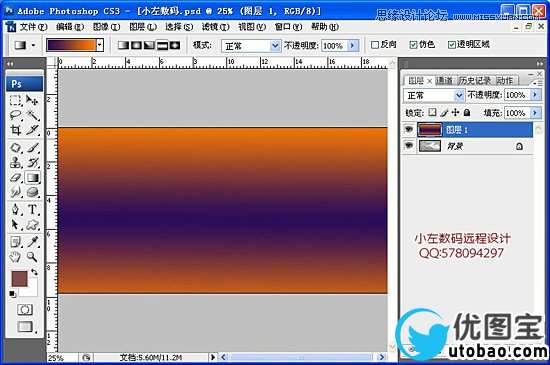Open gradient picker dropdown arrow

pos(100,45)
